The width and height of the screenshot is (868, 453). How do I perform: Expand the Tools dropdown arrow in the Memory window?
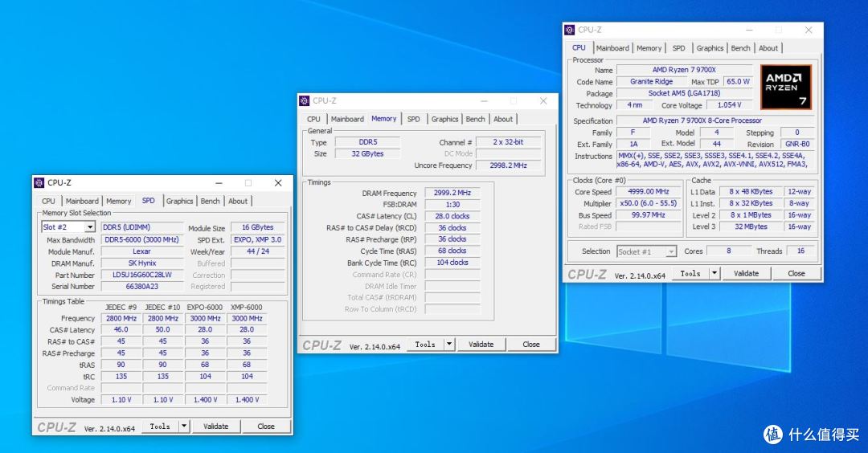[x=449, y=344]
